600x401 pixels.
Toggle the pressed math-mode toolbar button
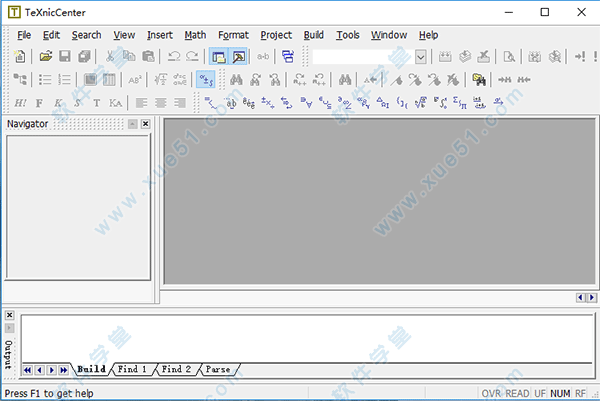pyautogui.click(x=205, y=80)
